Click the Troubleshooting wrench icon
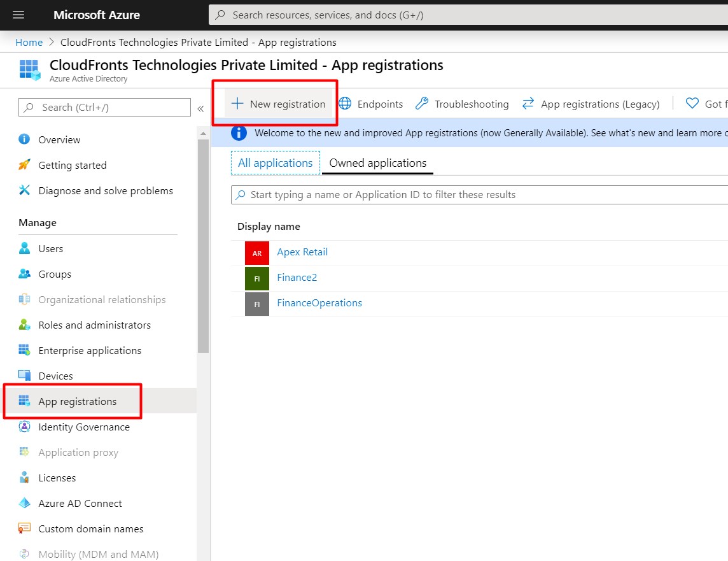 point(421,104)
